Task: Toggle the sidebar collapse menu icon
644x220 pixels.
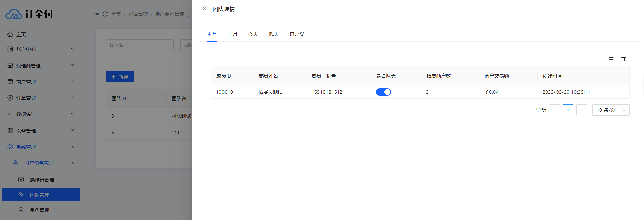Action: pos(96,14)
